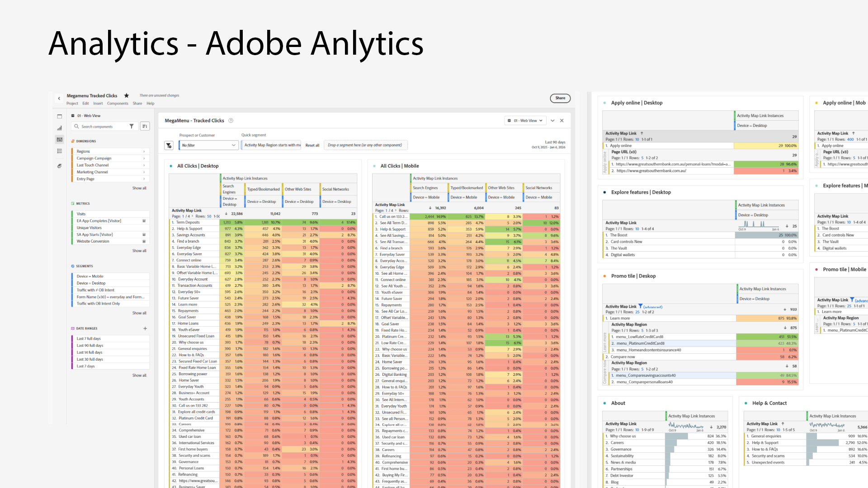Open the No filter dropdown
The height and width of the screenshot is (488, 868).
208,145
